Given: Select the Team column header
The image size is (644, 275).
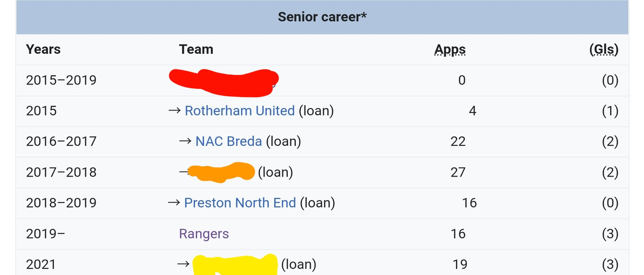Looking at the screenshot, I should point(196,49).
